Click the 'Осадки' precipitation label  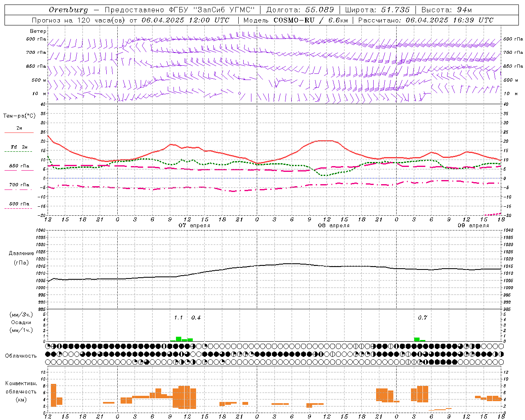pyautogui.click(x=21, y=322)
